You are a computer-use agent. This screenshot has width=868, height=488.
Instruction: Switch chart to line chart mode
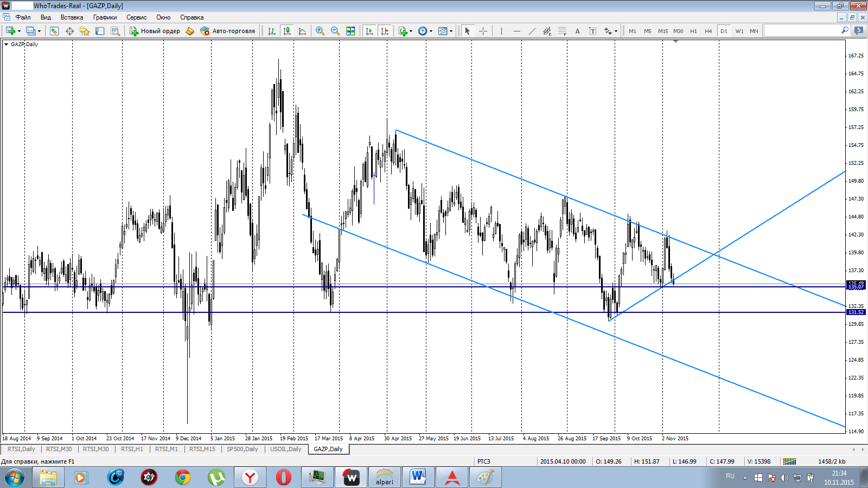[302, 31]
